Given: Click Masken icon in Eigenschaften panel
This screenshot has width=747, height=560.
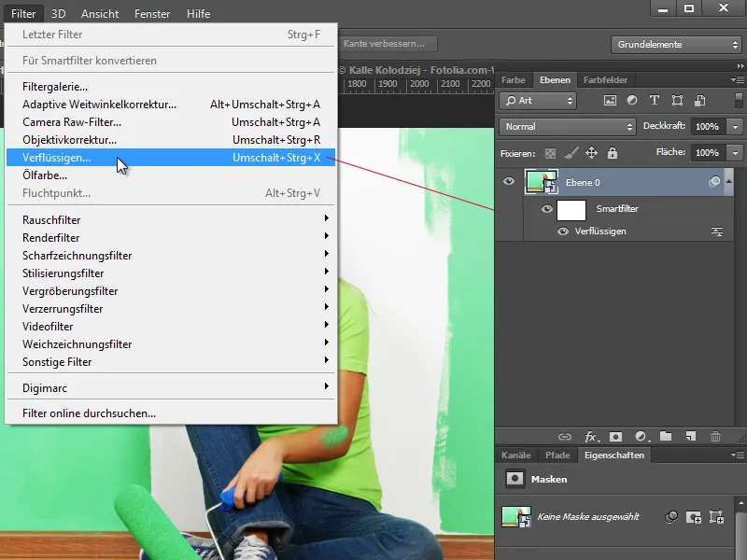Looking at the screenshot, I should point(514,479).
